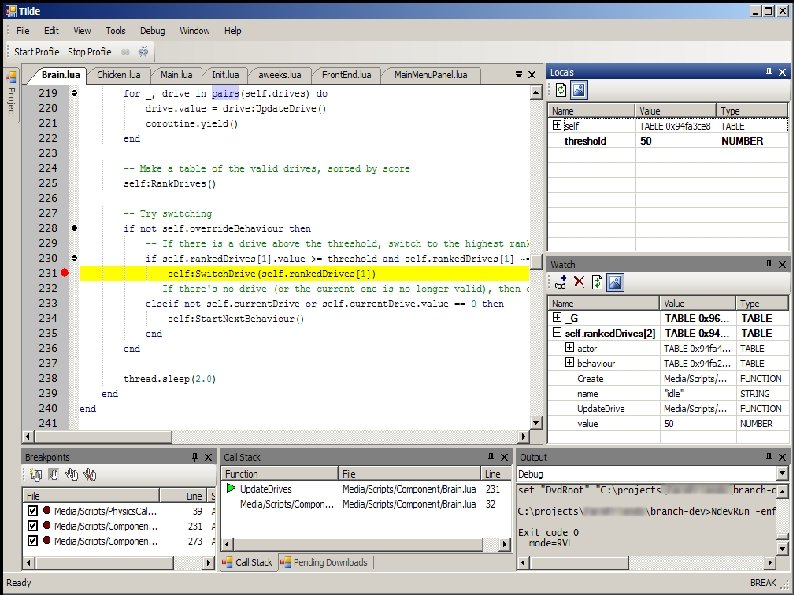Pin the Watch panel
Image resolution: width=794 pixels, height=595 pixels.
[x=769, y=263]
